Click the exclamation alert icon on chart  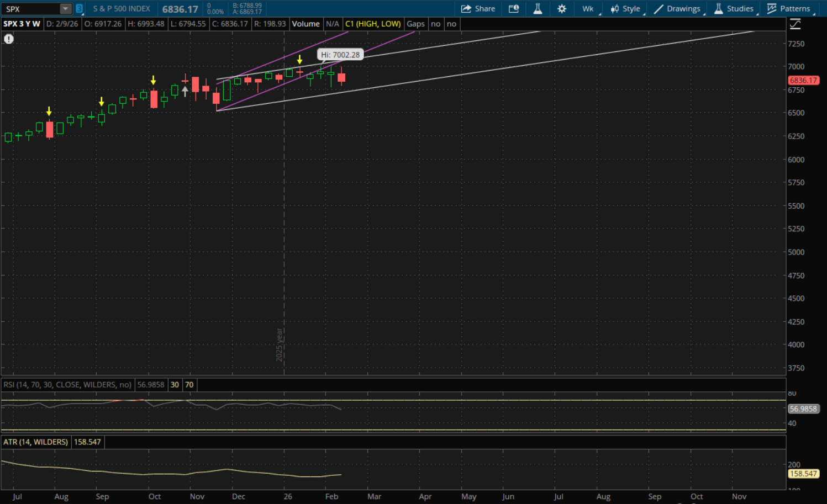9,39
